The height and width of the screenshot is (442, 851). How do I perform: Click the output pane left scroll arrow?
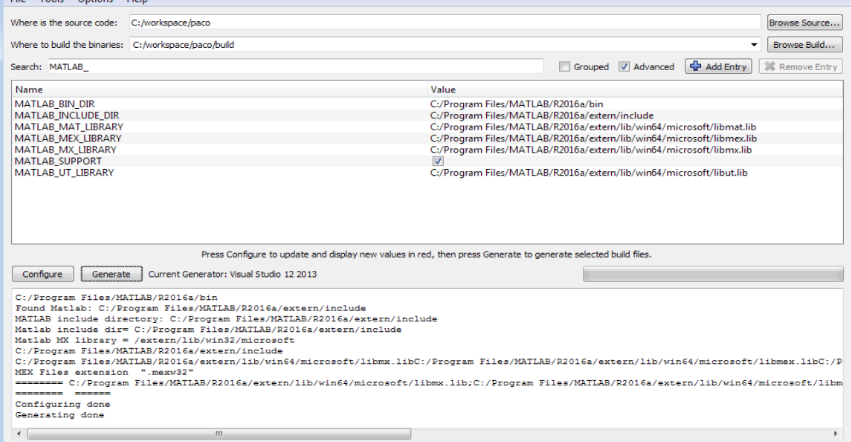point(20,433)
